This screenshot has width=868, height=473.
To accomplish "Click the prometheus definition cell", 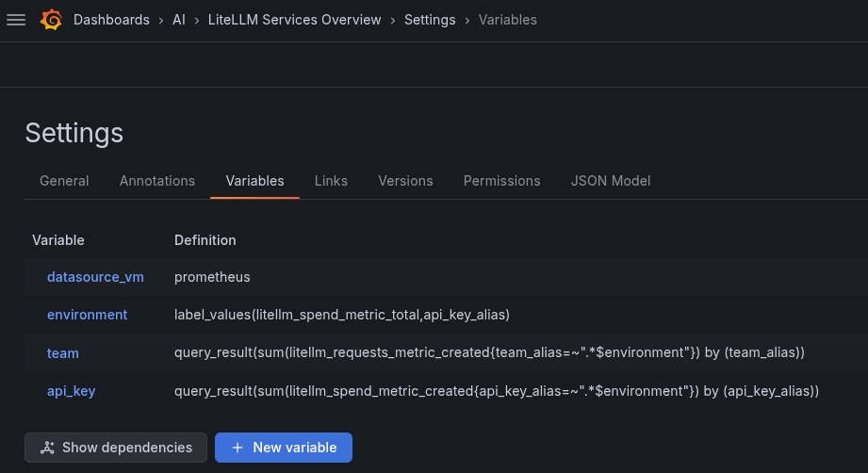I will [212, 277].
